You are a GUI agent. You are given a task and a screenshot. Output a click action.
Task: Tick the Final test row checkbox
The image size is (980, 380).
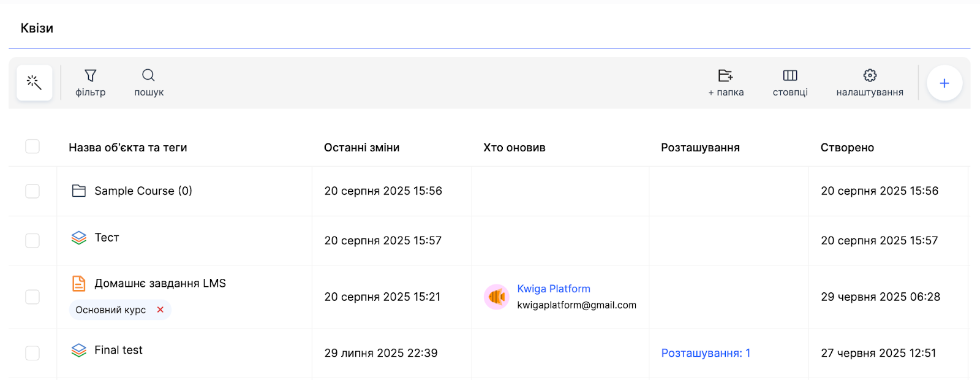point(32,353)
